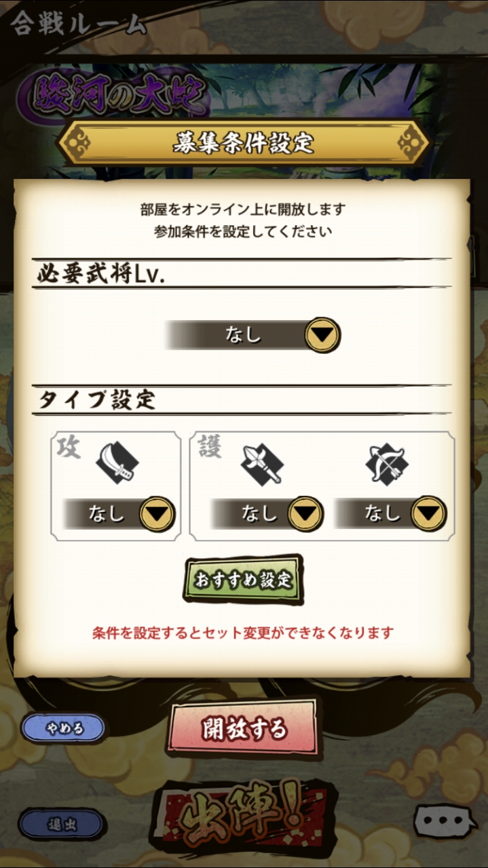Image resolution: width=488 pixels, height=868 pixels.
Task: Click the 攻 attack group label
Action: coord(69,448)
